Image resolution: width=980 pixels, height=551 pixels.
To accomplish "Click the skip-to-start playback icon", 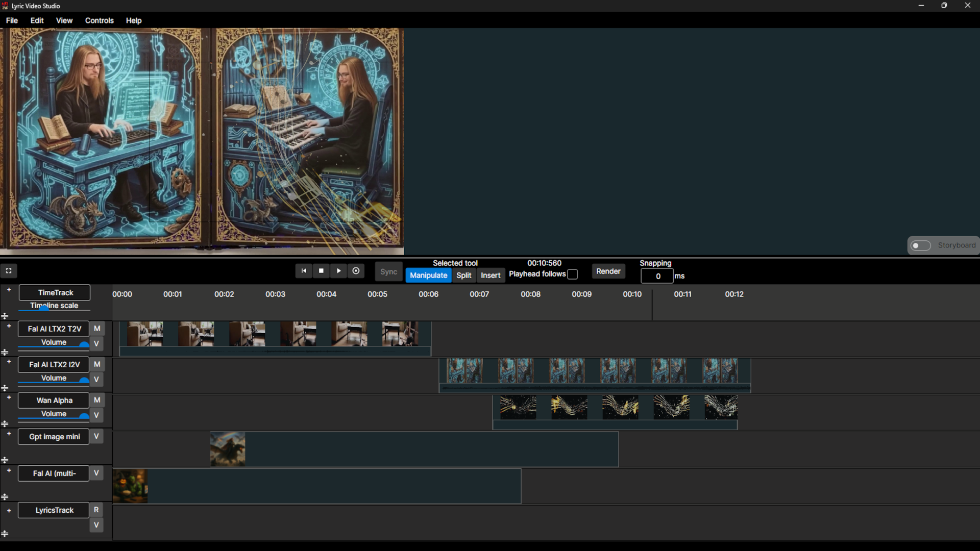I will click(x=304, y=271).
